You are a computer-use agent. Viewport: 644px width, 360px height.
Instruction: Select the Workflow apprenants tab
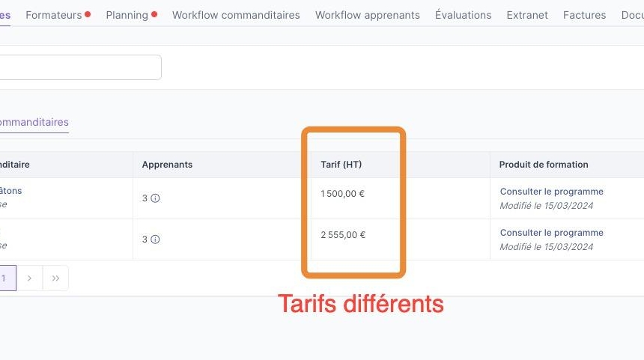(367, 15)
